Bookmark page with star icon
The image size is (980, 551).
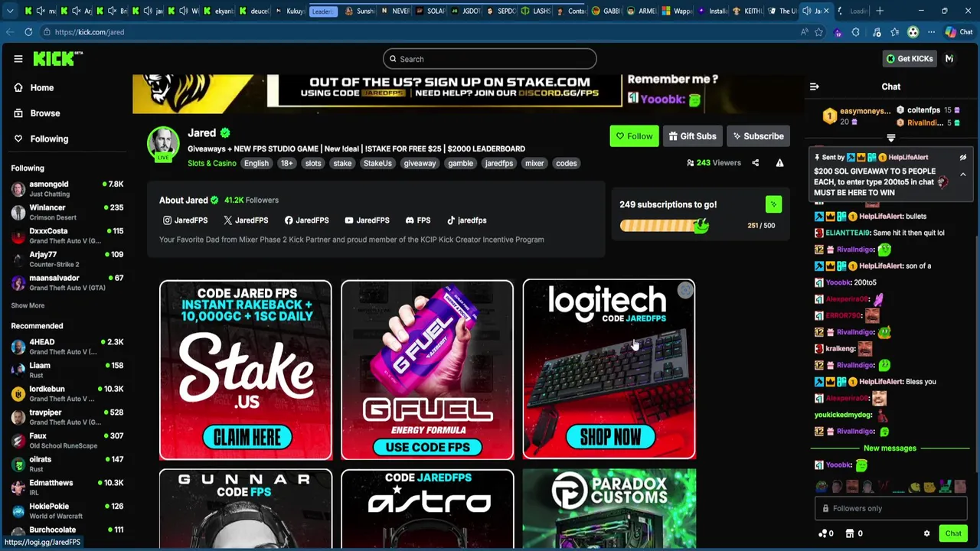pyautogui.click(x=818, y=32)
